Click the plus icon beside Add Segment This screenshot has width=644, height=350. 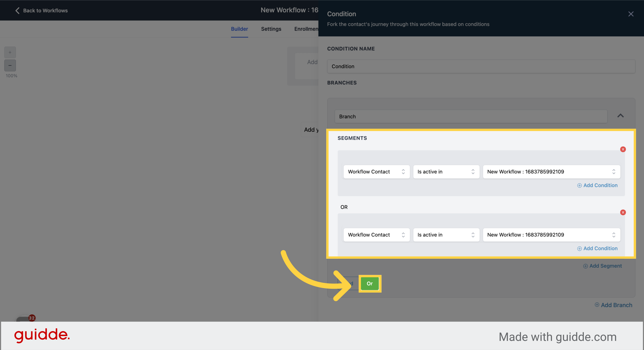pos(585,266)
